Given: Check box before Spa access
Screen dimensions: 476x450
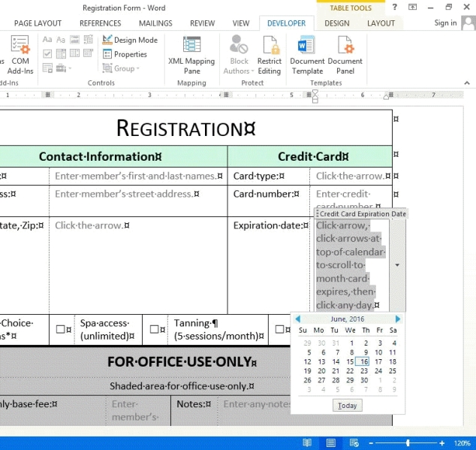Looking at the screenshot, I should click(x=61, y=329).
